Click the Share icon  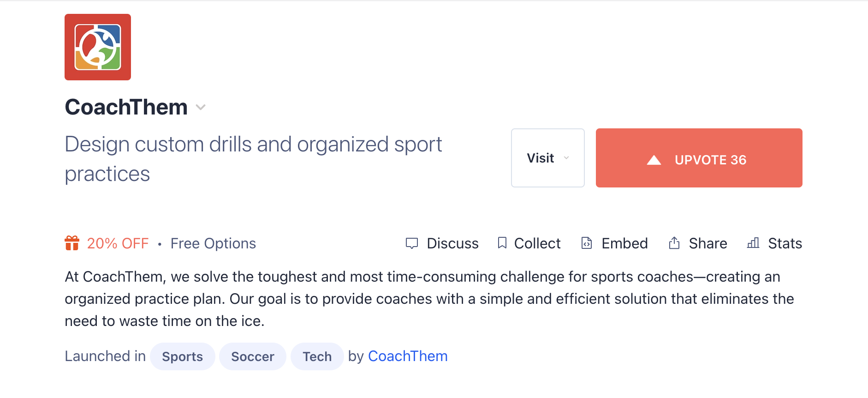point(674,243)
